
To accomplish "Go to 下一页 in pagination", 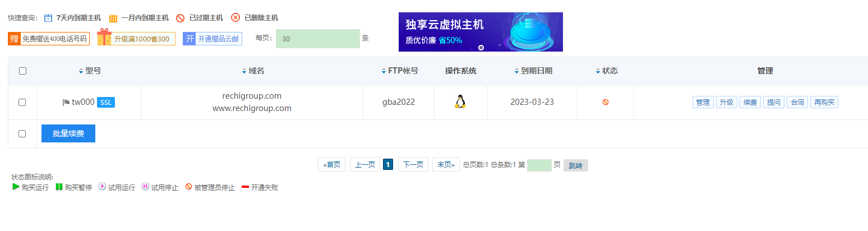I will 413,164.
